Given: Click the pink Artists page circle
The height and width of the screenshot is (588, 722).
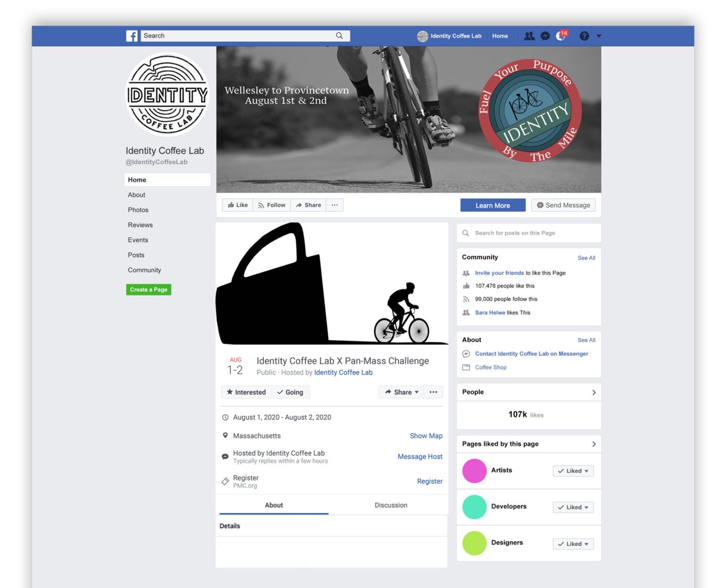Looking at the screenshot, I should pyautogui.click(x=474, y=471).
